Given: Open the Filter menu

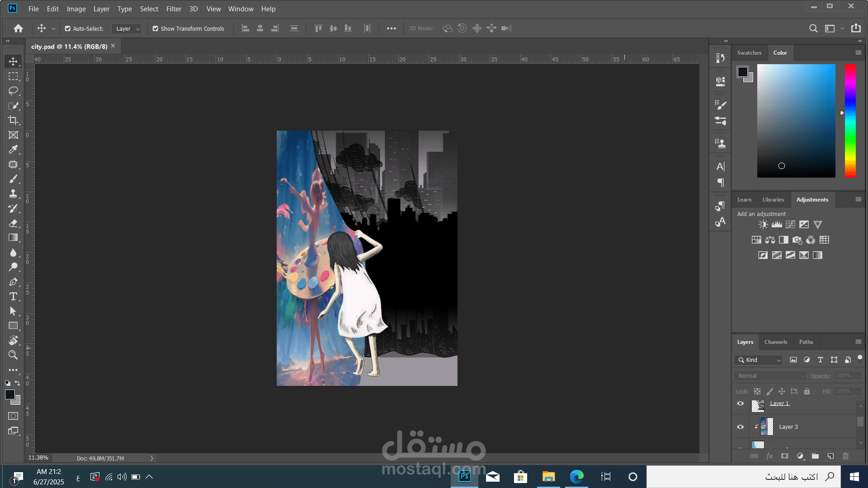Looking at the screenshot, I should click(174, 9).
